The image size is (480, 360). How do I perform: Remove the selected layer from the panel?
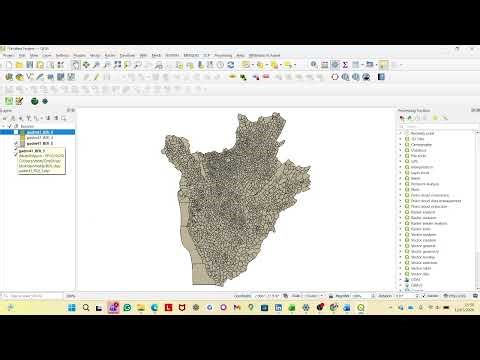point(63,118)
